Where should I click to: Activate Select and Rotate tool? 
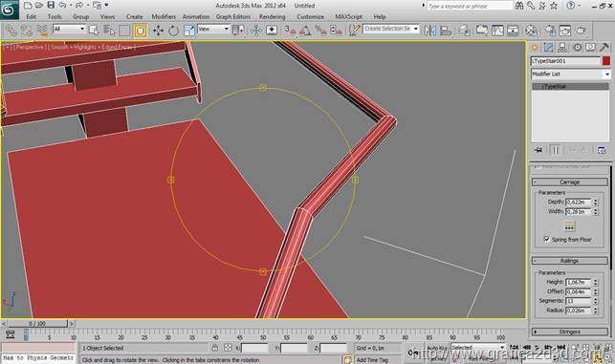173,31
